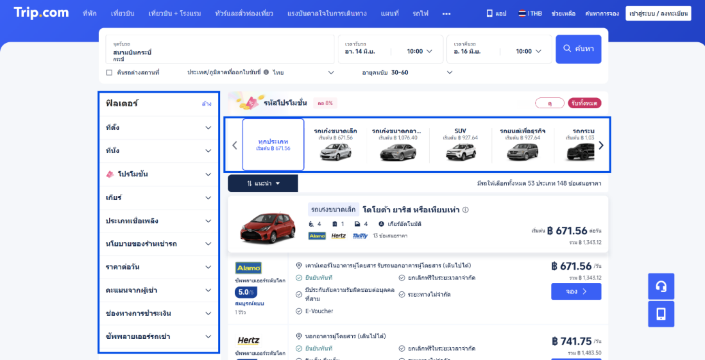The image size is (705, 360).
Task: Click location pin icon in the Hertz offer
Action: click(299, 336)
